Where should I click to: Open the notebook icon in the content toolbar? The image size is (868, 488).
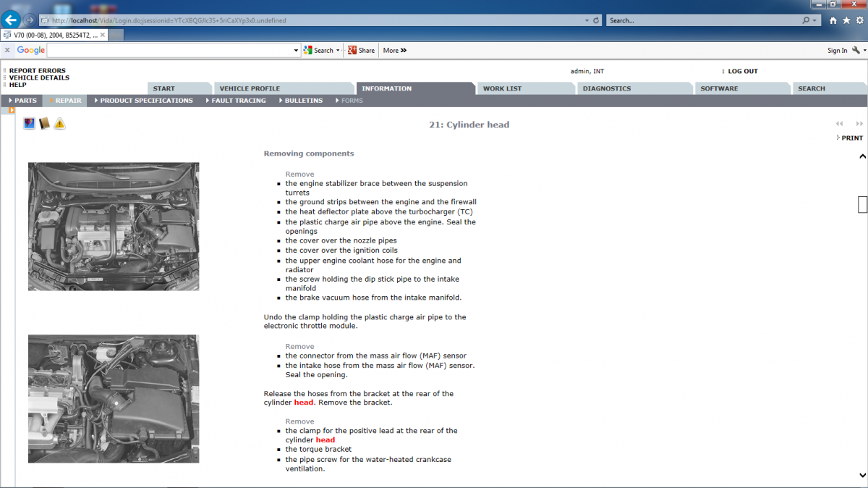click(x=44, y=123)
